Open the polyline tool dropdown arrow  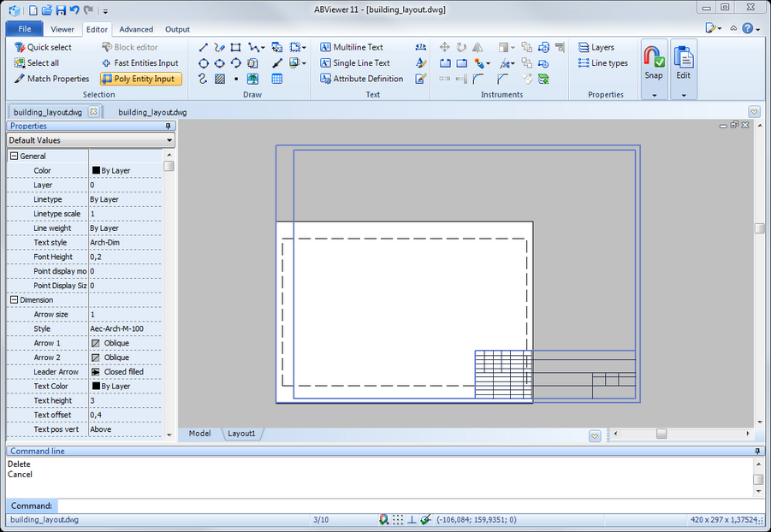tap(263, 48)
